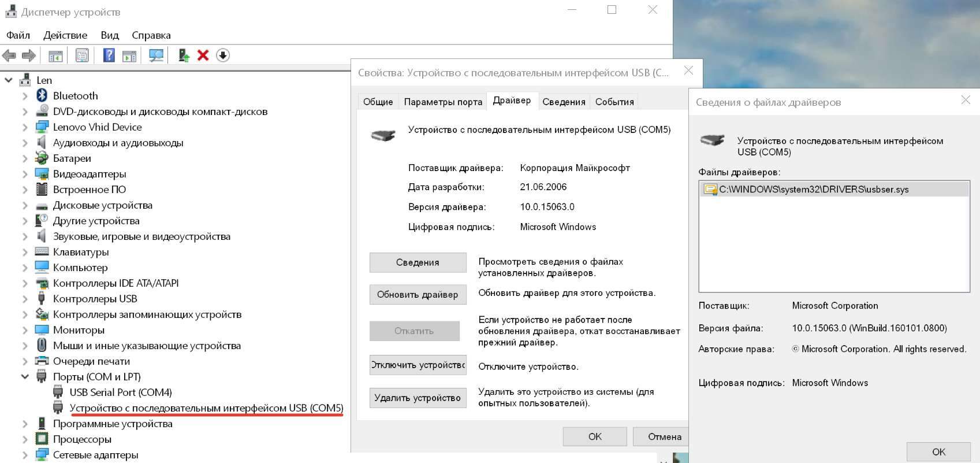Collapse the Len root node

click(x=9, y=80)
